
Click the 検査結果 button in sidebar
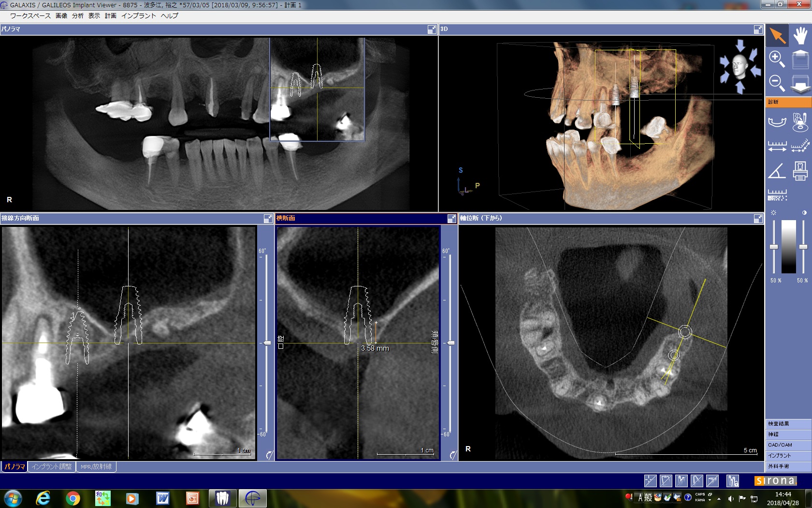pyautogui.click(x=788, y=424)
